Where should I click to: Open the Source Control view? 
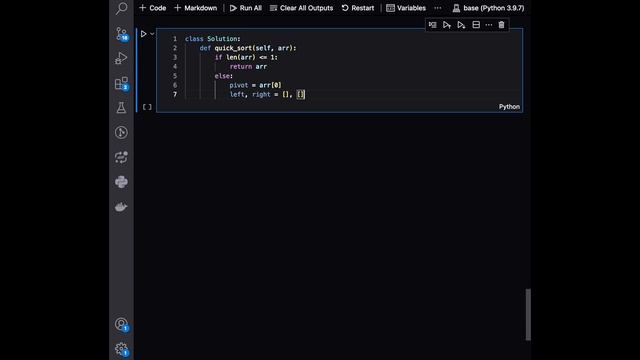click(x=121, y=33)
